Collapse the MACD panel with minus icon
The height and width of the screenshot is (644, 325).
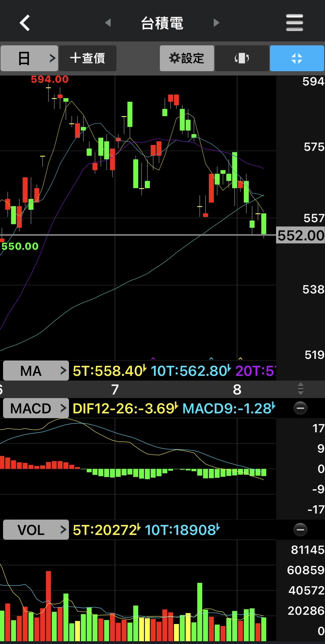300,408
